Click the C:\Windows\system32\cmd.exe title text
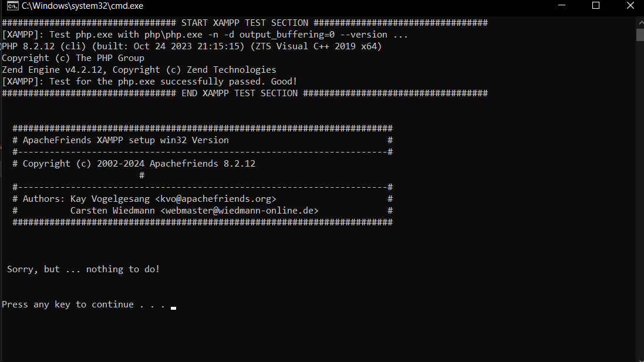 [x=83, y=6]
